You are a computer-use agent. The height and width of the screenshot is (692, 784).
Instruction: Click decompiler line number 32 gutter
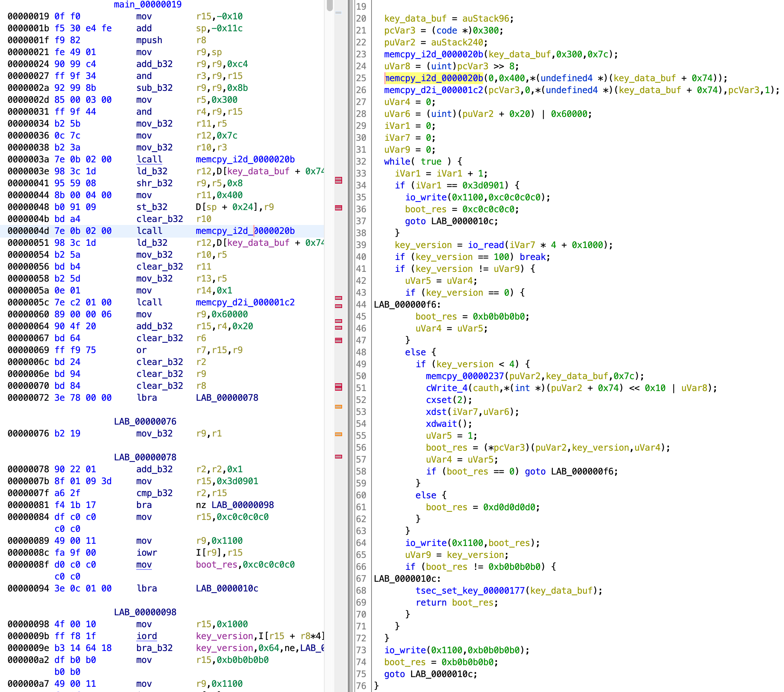361,162
